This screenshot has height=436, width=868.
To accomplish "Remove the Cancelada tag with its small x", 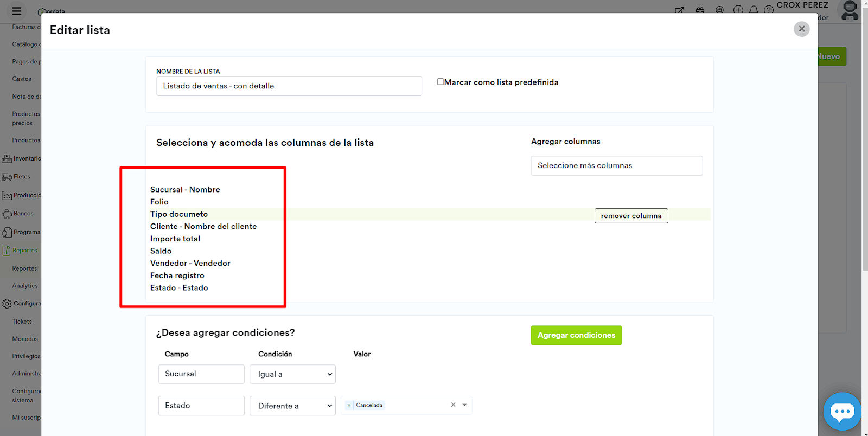I will pos(349,405).
